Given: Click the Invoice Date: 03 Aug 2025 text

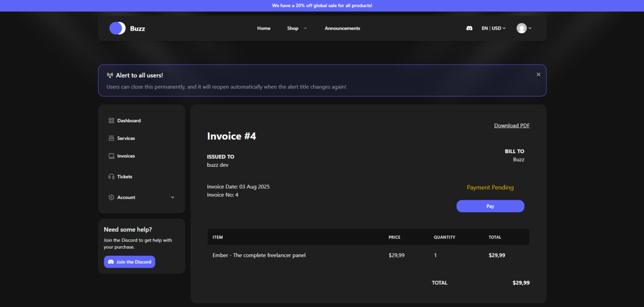Looking at the screenshot, I should (x=238, y=187).
